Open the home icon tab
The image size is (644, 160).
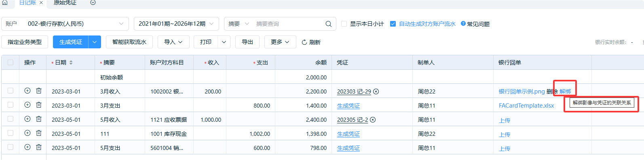pos(5,2)
